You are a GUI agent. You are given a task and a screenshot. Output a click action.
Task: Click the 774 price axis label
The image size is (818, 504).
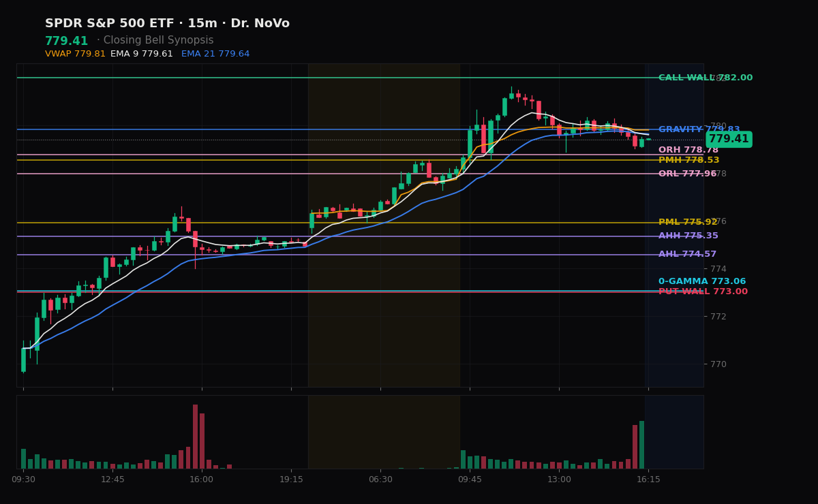point(718,268)
